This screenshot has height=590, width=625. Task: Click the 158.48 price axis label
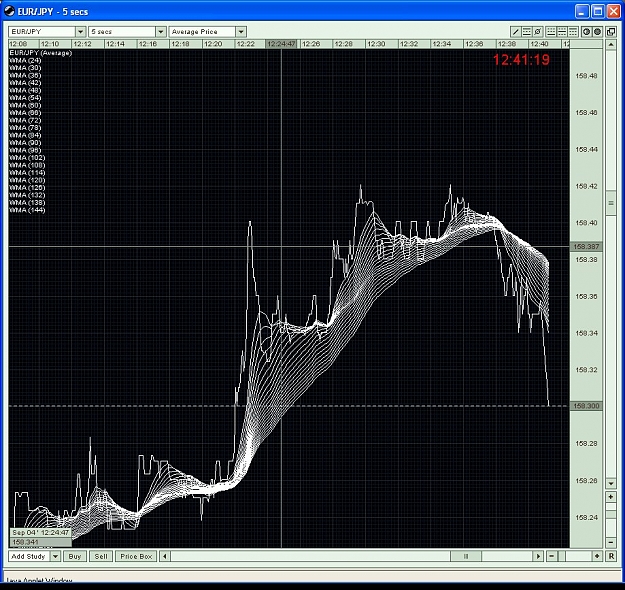tap(586, 76)
